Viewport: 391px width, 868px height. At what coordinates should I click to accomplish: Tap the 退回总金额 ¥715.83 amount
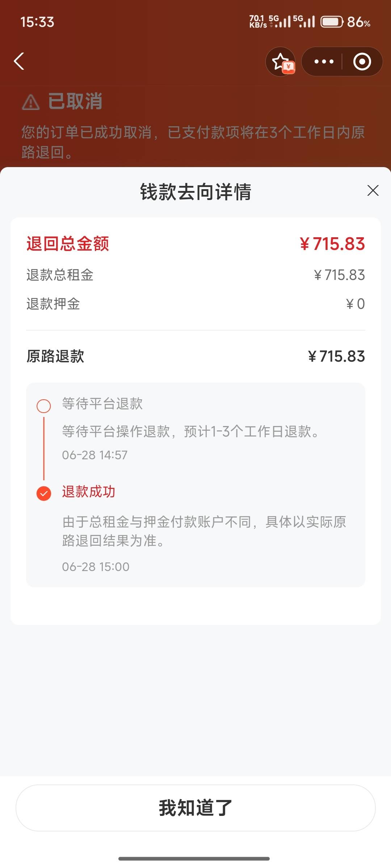tap(332, 244)
